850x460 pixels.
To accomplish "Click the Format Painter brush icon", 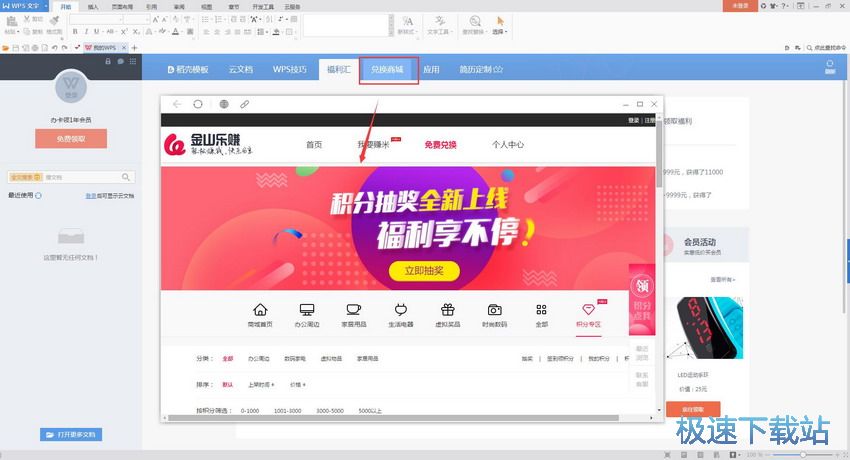I will pos(54,21).
